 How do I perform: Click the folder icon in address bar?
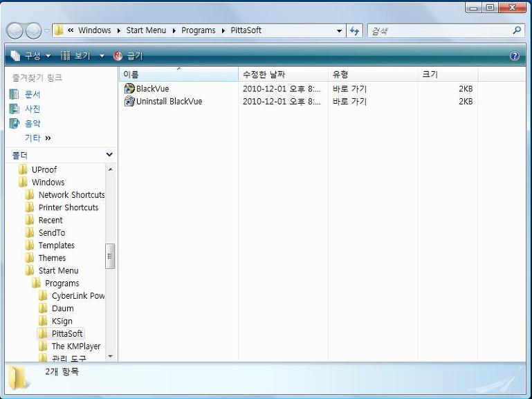(59, 30)
